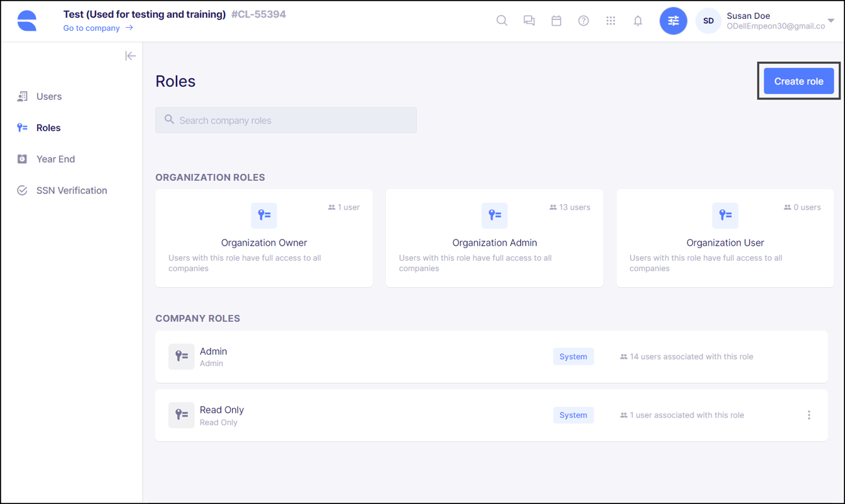
Task: Open the chat messages icon
Action: [528, 20]
